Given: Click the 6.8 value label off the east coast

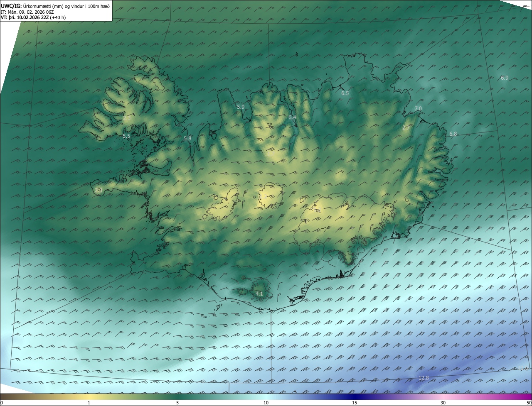Looking at the screenshot, I should pos(453,134).
